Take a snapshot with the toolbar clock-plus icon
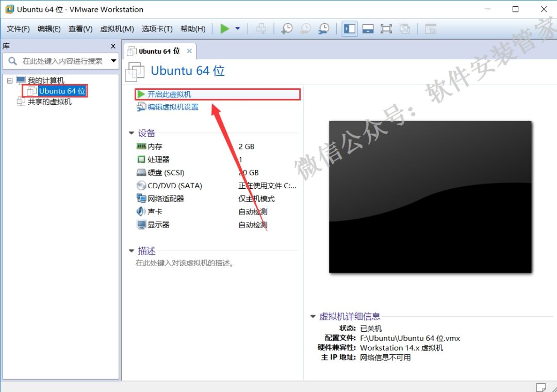 287,29
